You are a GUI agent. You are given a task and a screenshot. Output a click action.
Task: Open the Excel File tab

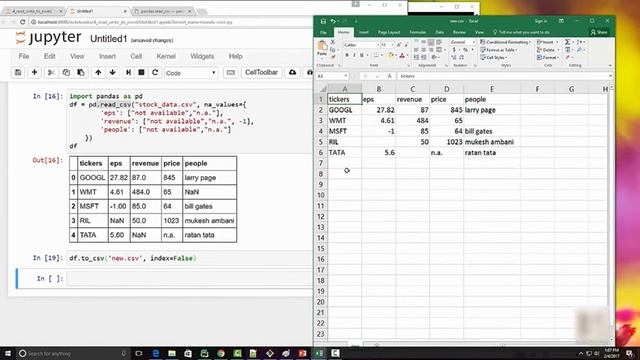point(323,32)
